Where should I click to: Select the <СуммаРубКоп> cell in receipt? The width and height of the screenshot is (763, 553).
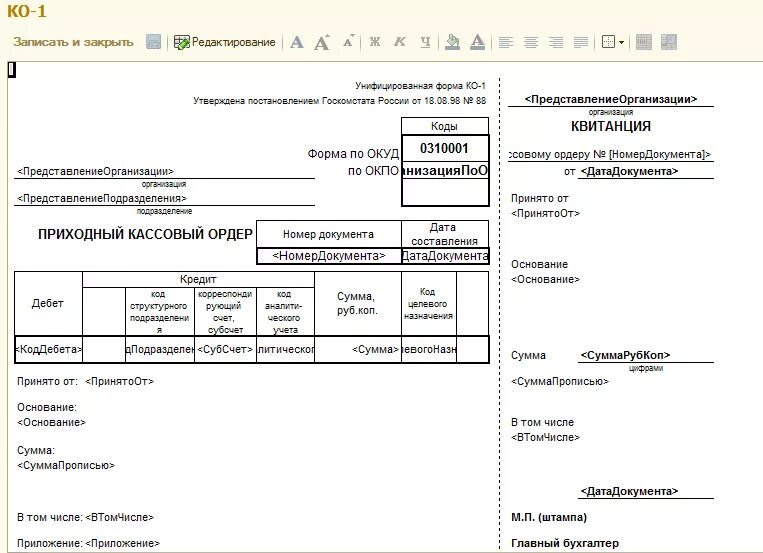646,355
